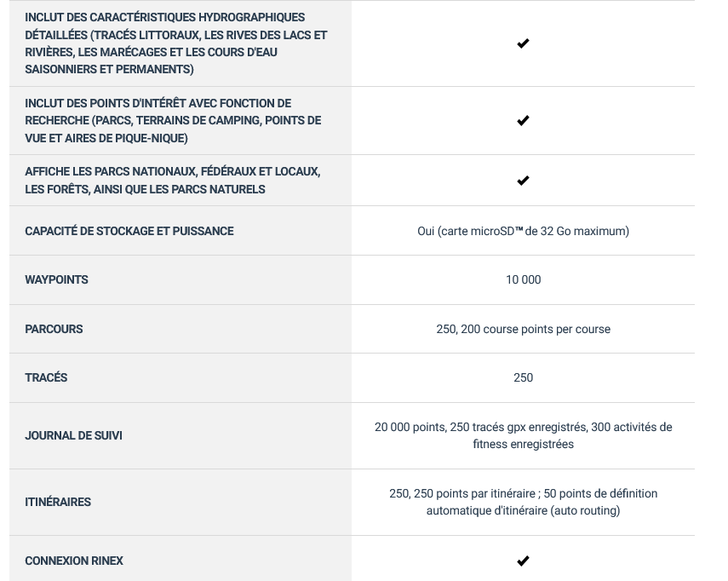Image resolution: width=728 pixels, height=581 pixels.
Task: Select the Connexion RINEX label
Action: (74, 561)
